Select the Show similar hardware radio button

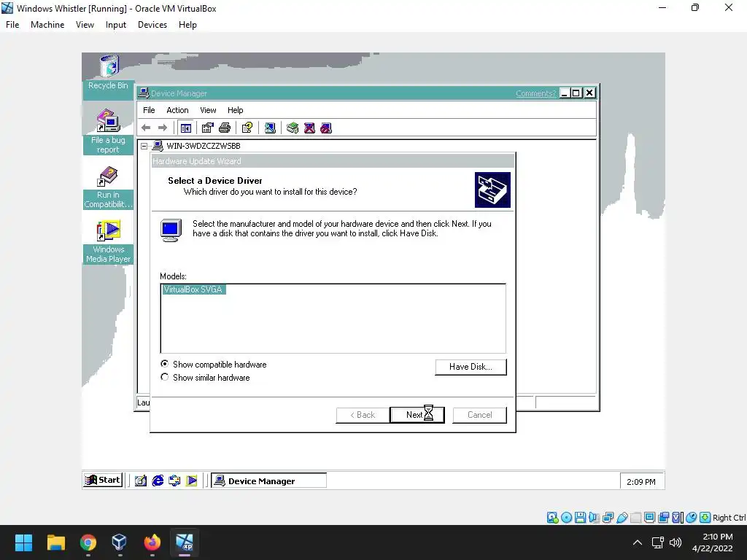pyautogui.click(x=165, y=377)
